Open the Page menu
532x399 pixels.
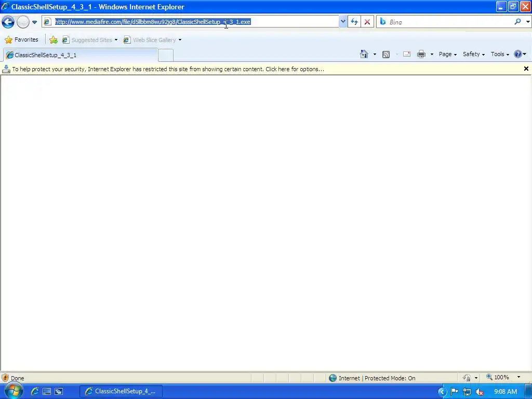(x=447, y=54)
